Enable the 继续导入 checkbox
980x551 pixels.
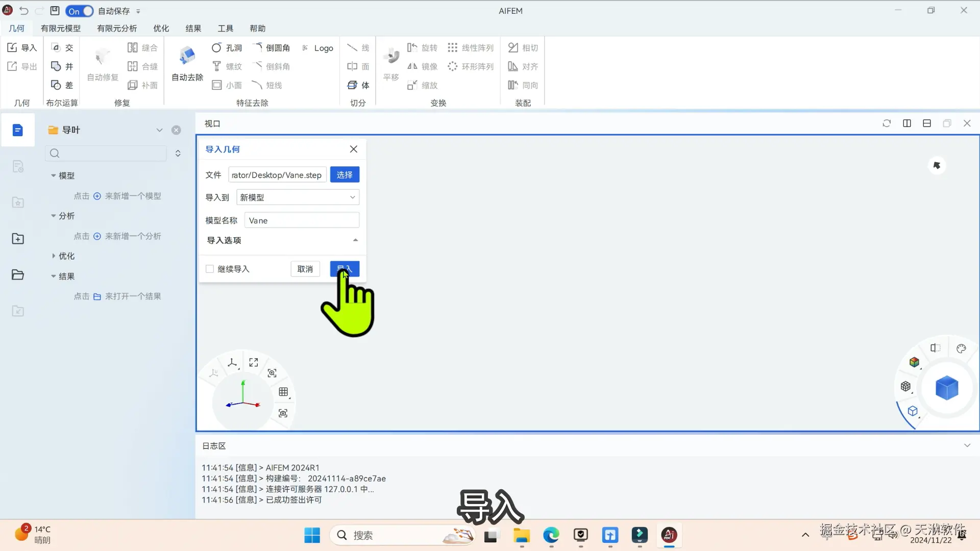210,269
